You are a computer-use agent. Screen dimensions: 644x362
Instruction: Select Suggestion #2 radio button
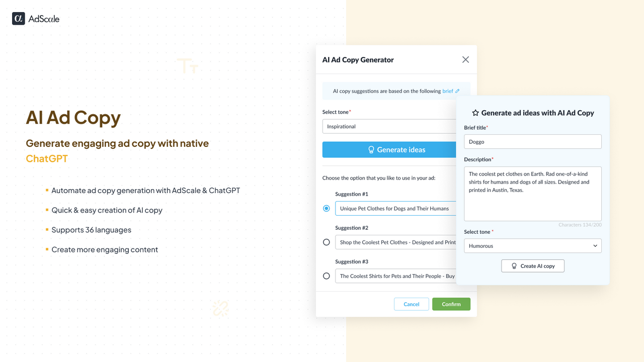point(327,242)
